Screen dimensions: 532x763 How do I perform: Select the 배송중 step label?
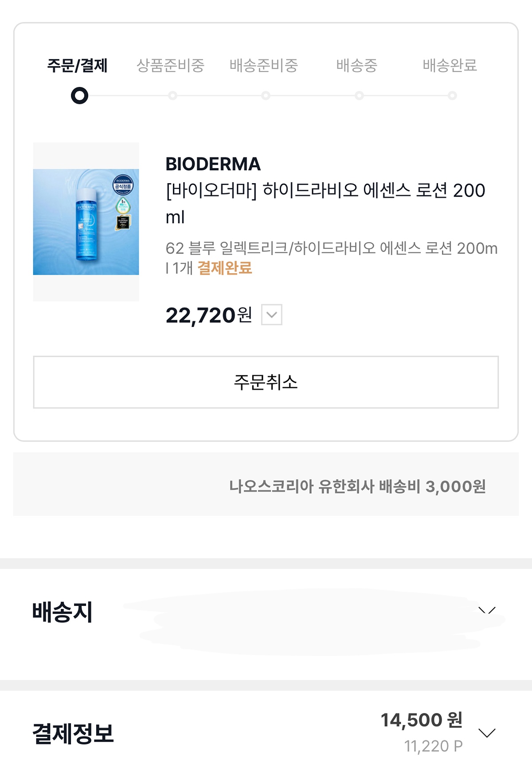(x=357, y=66)
